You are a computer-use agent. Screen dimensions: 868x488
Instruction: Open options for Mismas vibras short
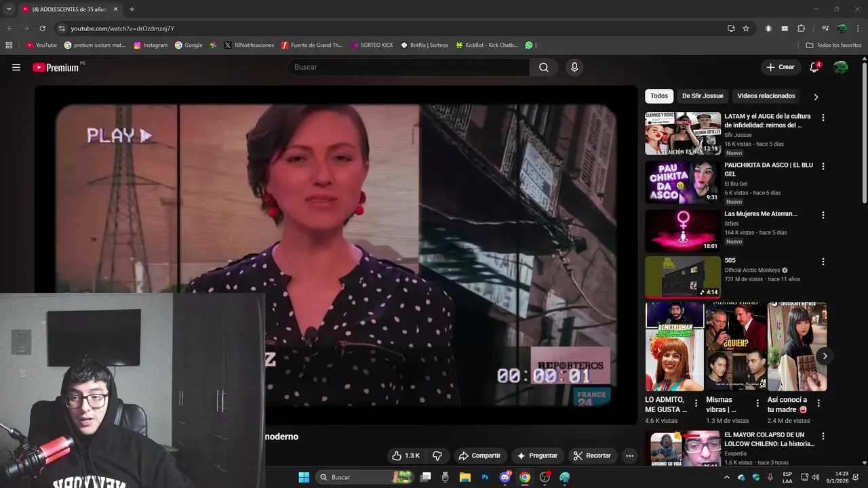point(757,403)
